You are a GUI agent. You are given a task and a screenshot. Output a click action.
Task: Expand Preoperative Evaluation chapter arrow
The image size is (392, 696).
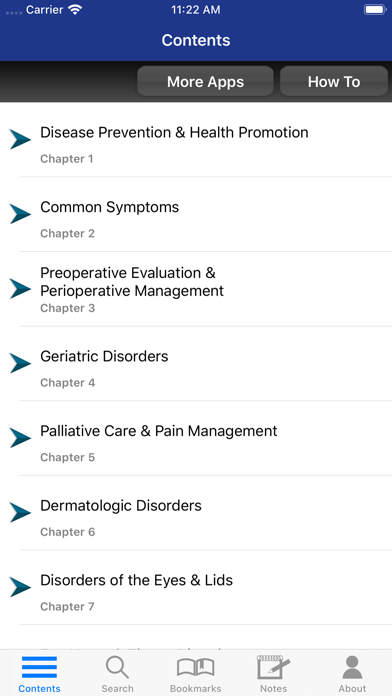[20, 289]
